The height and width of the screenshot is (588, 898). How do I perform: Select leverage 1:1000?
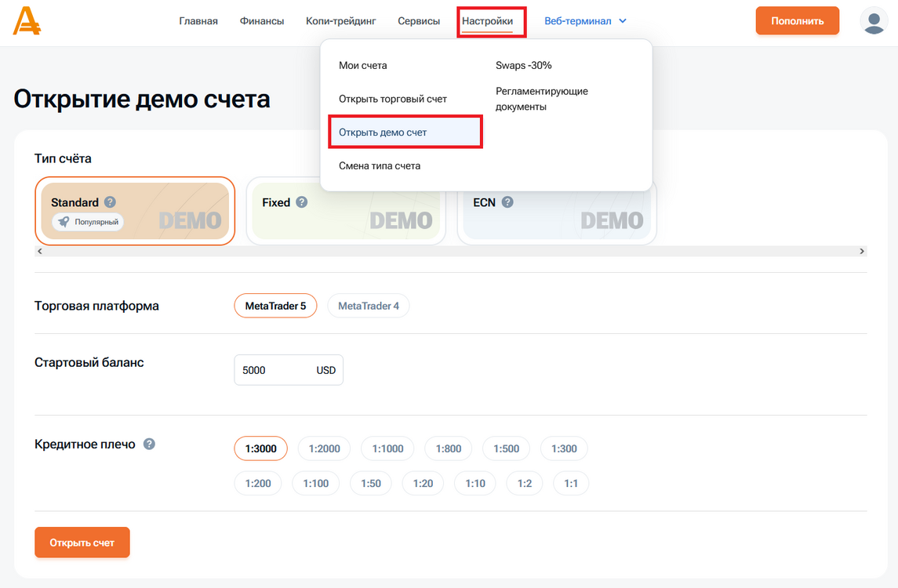387,449
